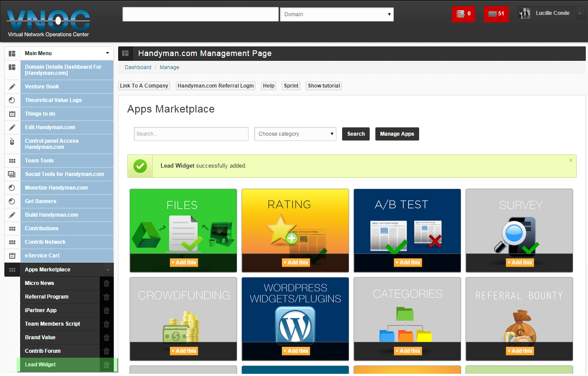
Task: Open Venture Book in the sidebar
Action: point(67,87)
